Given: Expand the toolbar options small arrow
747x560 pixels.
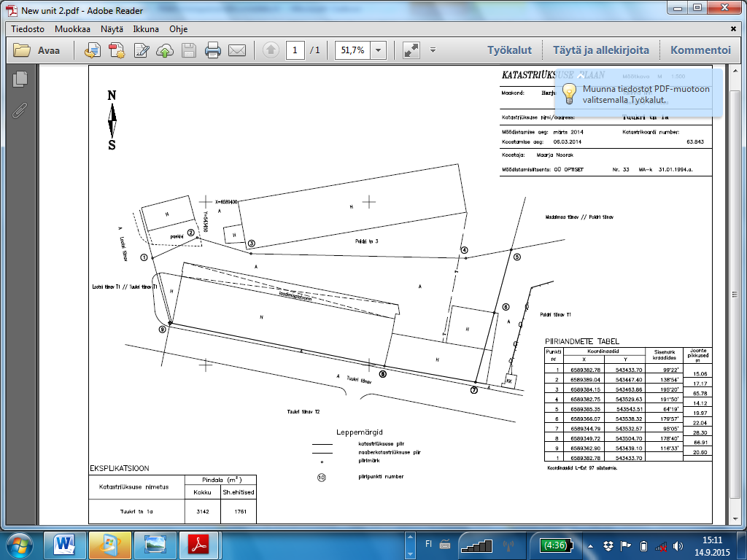Looking at the screenshot, I should 433,50.
